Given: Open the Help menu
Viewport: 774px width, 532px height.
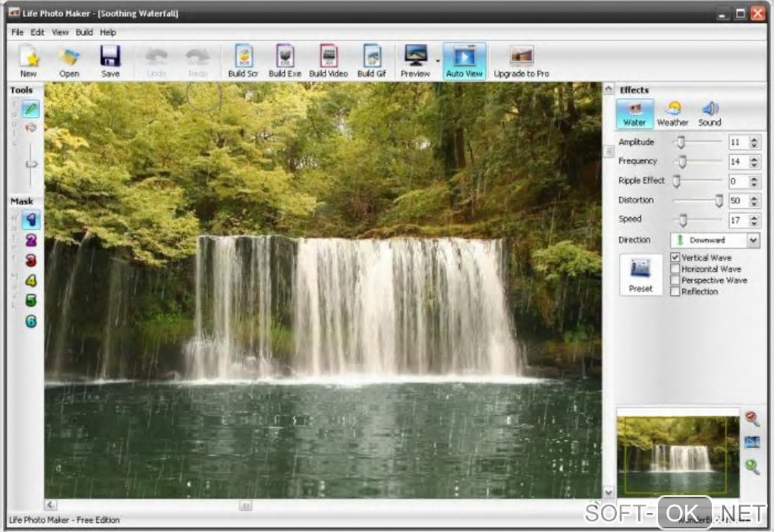Looking at the screenshot, I should coord(108,33).
